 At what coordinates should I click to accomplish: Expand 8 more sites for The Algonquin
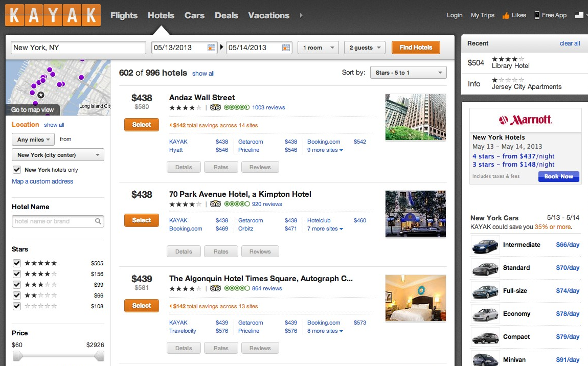325,331
